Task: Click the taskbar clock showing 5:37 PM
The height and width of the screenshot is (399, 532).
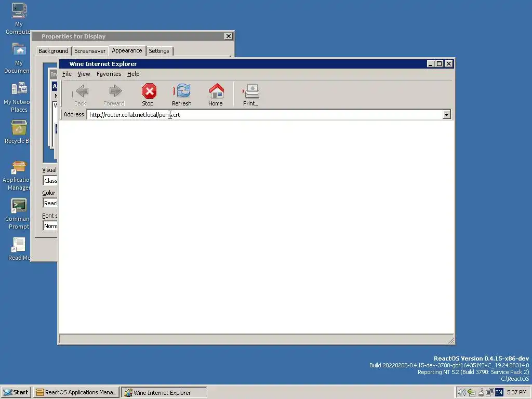Action: coord(516,393)
